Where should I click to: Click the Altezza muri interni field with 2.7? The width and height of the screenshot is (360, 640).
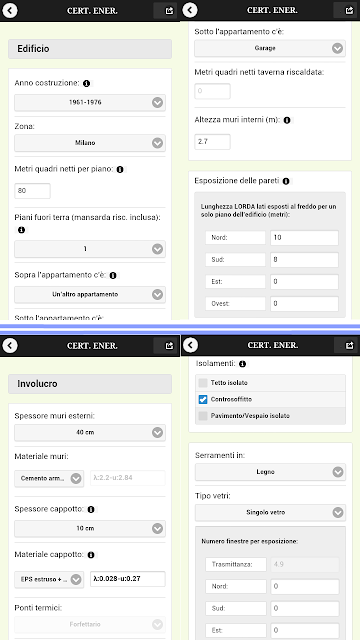click(212, 142)
